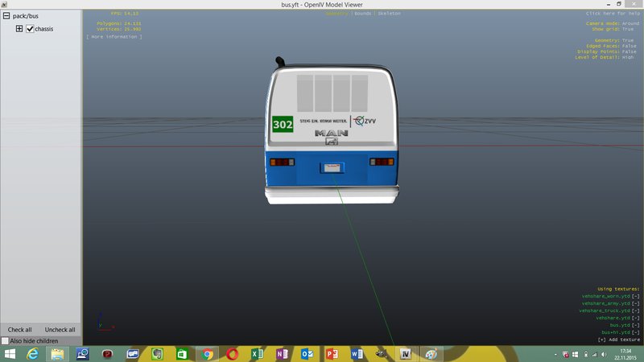Show hidden system tray icons
Viewport: 644px width, 362px height.
pyautogui.click(x=555, y=354)
